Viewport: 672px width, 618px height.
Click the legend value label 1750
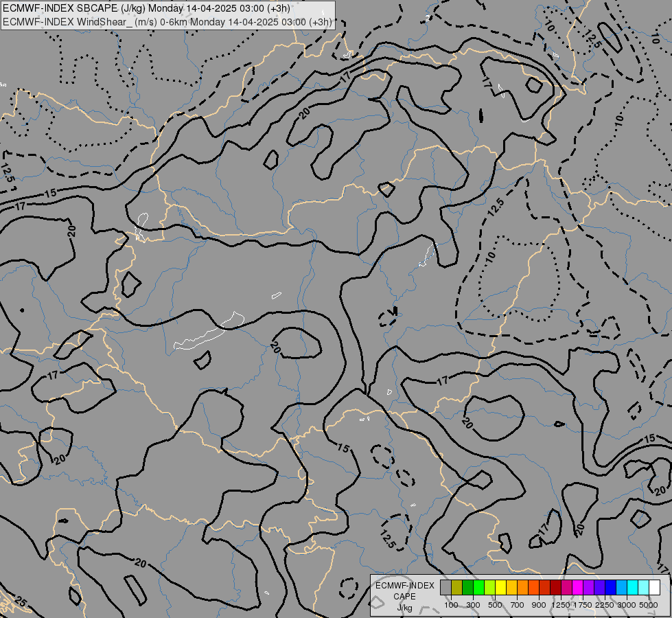(x=583, y=605)
